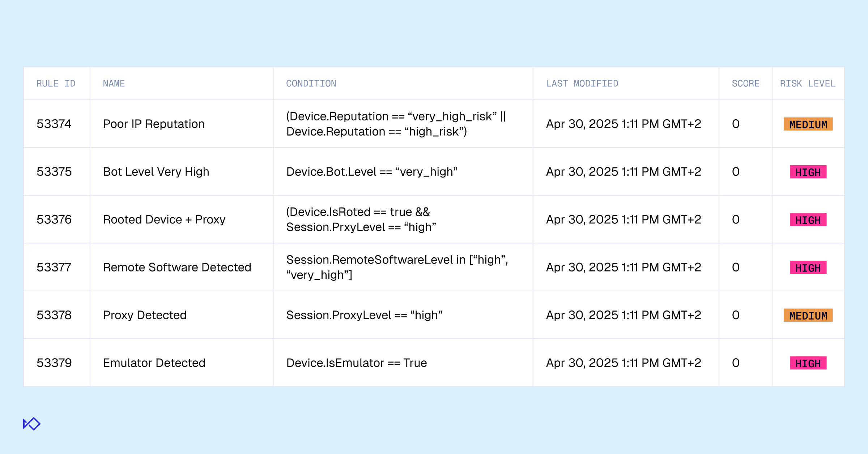868x454 pixels.
Task: Click the RISK LEVEL column header
Action: click(x=807, y=83)
